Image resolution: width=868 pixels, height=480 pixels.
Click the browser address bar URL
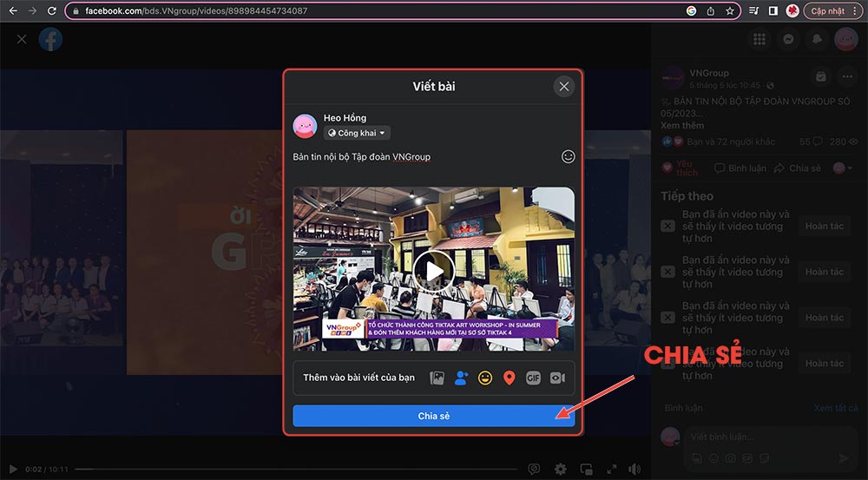click(x=196, y=10)
